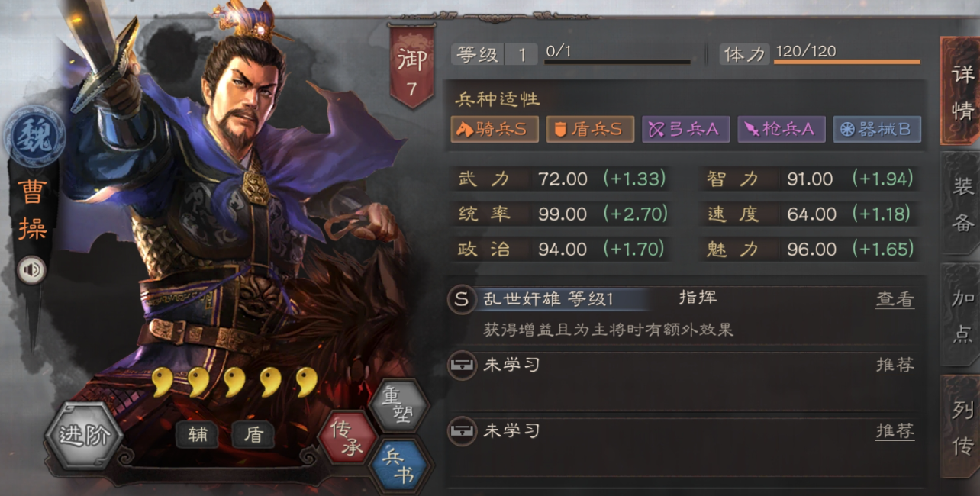Select the 枪兵A troop aptitude tag

781,129
